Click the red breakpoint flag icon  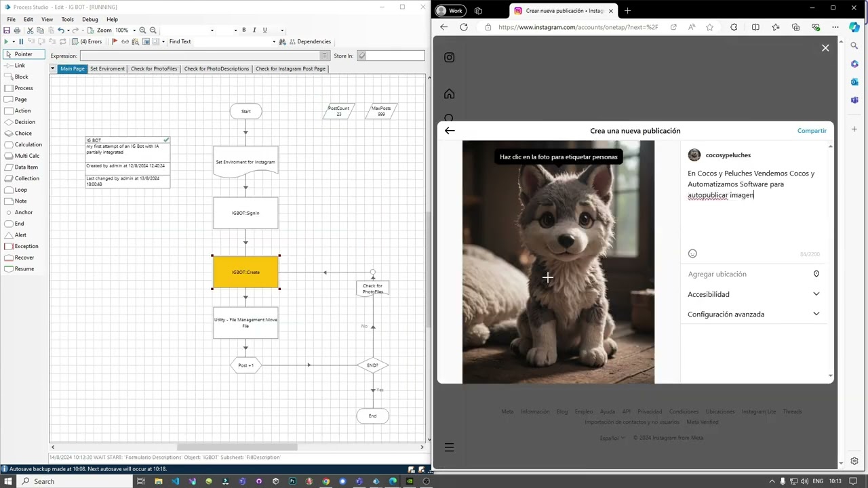[115, 41]
